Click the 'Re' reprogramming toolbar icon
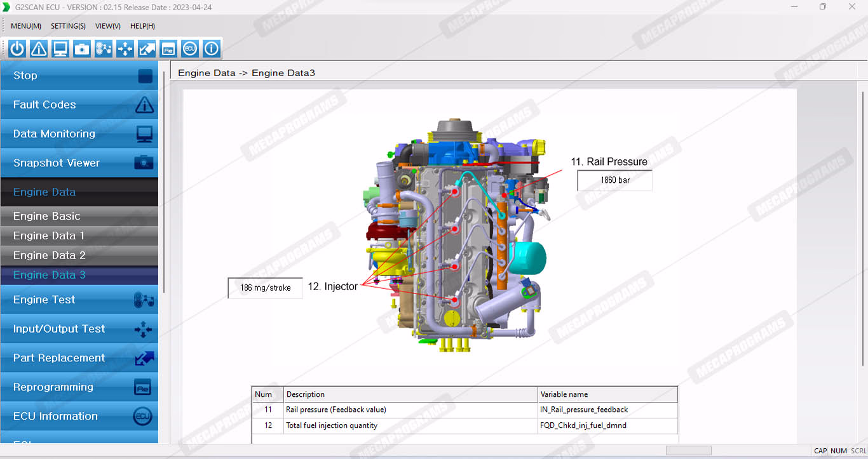Screen dimensions: 868x459 point(168,49)
